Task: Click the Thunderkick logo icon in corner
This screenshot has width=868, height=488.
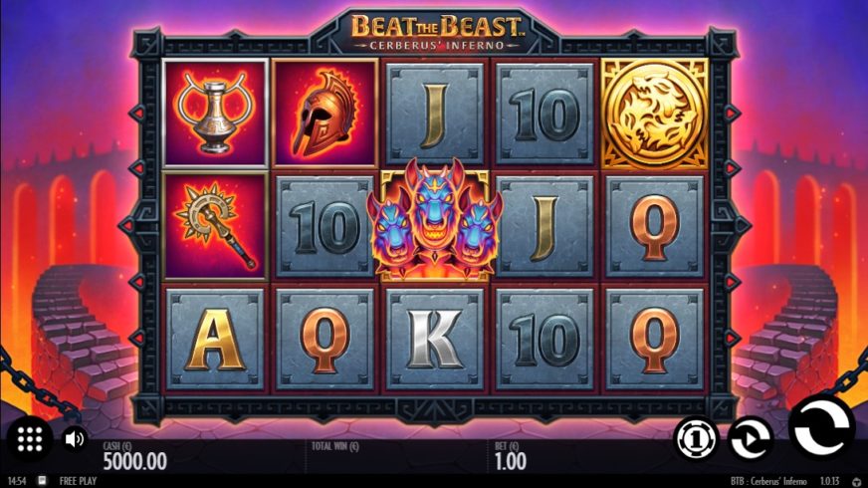Action: pyautogui.click(x=857, y=481)
